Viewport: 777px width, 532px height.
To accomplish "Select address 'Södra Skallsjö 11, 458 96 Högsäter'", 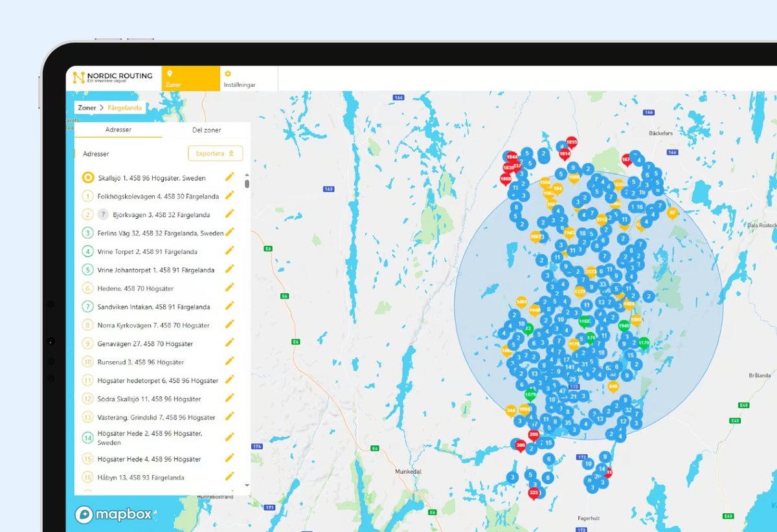I will tap(149, 399).
